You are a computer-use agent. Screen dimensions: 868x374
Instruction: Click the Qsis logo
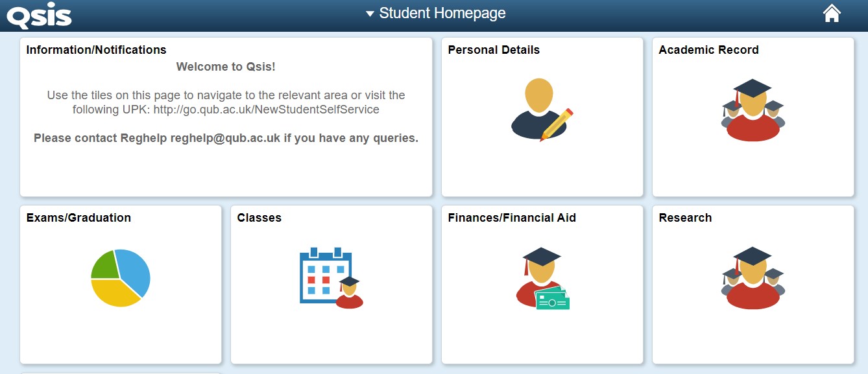click(39, 15)
